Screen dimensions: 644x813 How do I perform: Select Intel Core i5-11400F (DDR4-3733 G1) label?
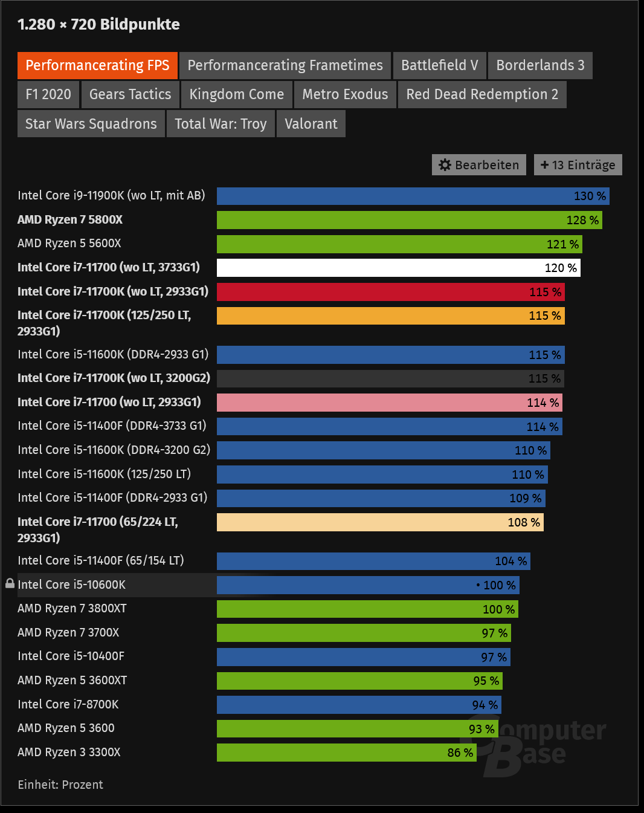pyautogui.click(x=112, y=426)
